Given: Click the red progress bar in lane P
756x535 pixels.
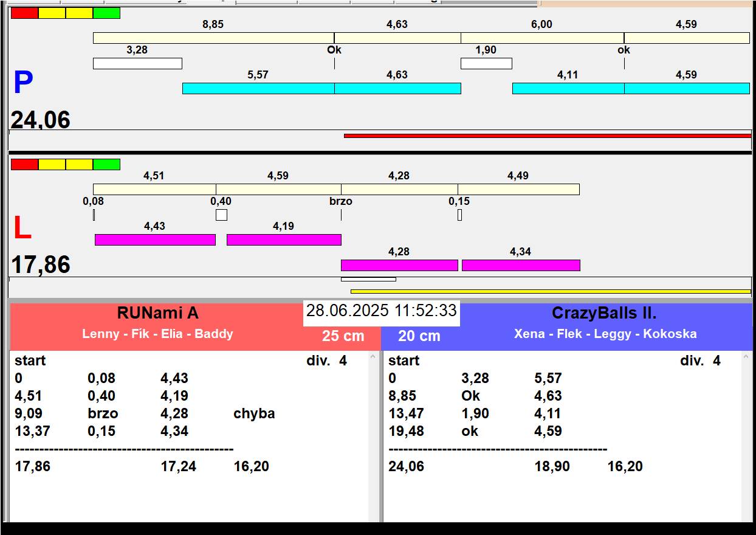Looking at the screenshot, I should [x=547, y=136].
